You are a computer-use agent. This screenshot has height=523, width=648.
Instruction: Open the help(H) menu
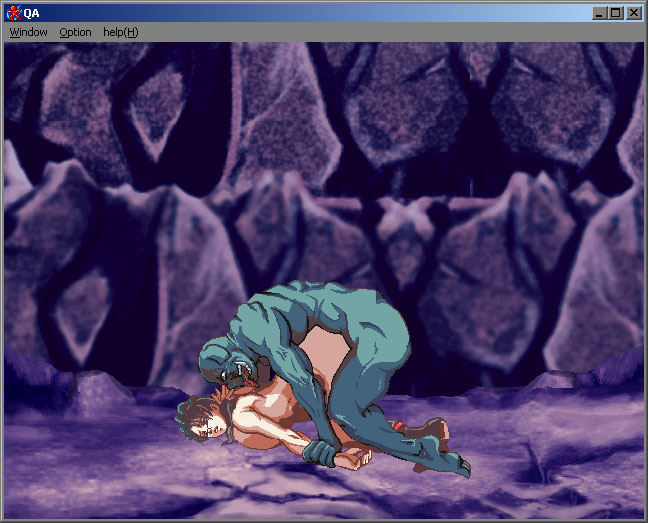(120, 32)
